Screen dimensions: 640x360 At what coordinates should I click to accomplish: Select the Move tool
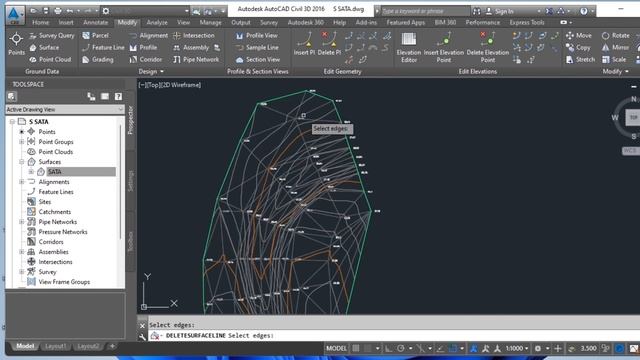tap(579, 36)
